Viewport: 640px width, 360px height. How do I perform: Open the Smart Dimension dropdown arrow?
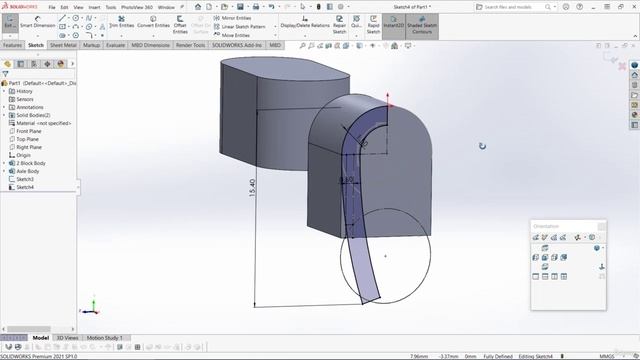(x=38, y=36)
